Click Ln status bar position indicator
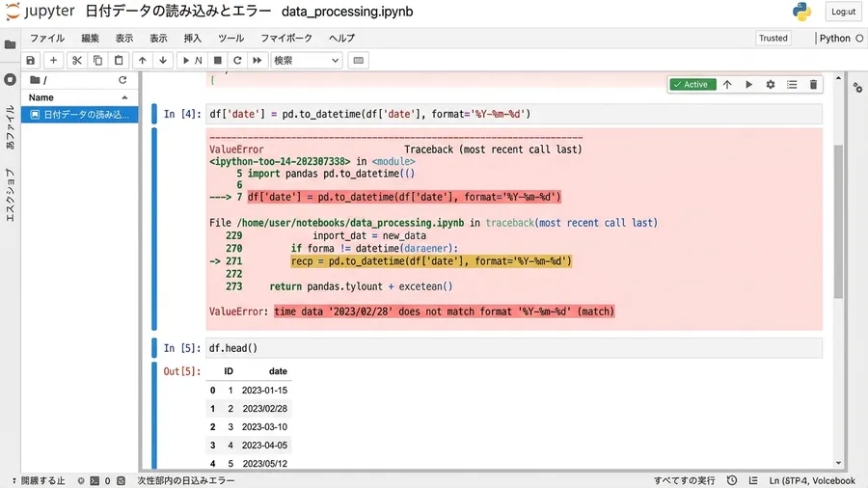This screenshot has width=868, height=488. (811, 481)
